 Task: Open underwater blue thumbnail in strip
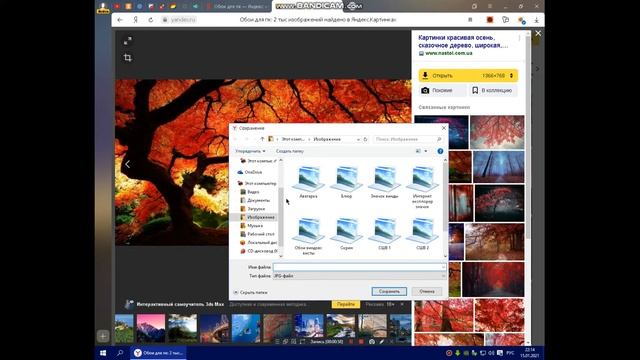[x=246, y=328]
